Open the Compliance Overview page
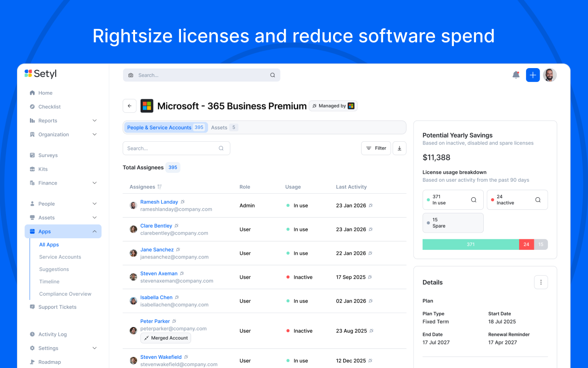 [65, 293]
